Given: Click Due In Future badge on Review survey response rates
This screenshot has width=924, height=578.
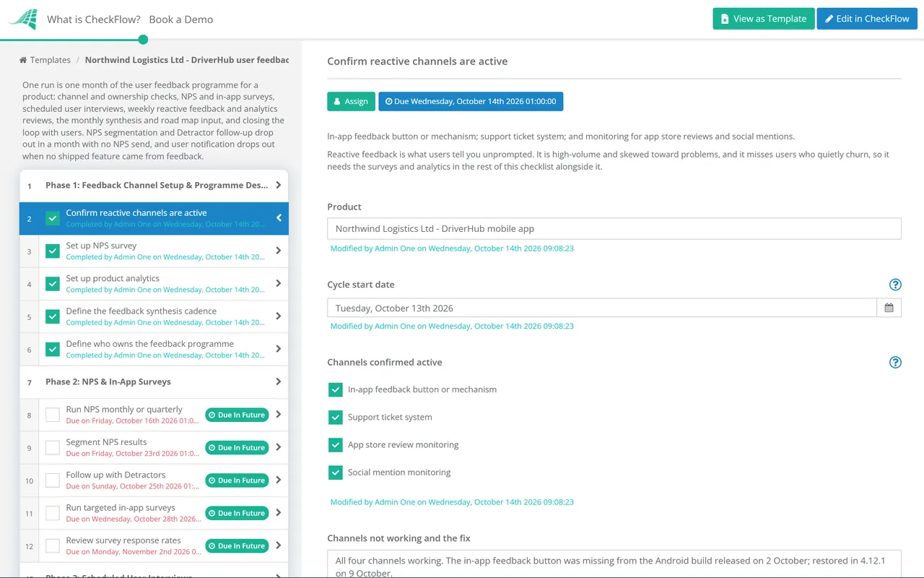Looking at the screenshot, I should [237, 546].
